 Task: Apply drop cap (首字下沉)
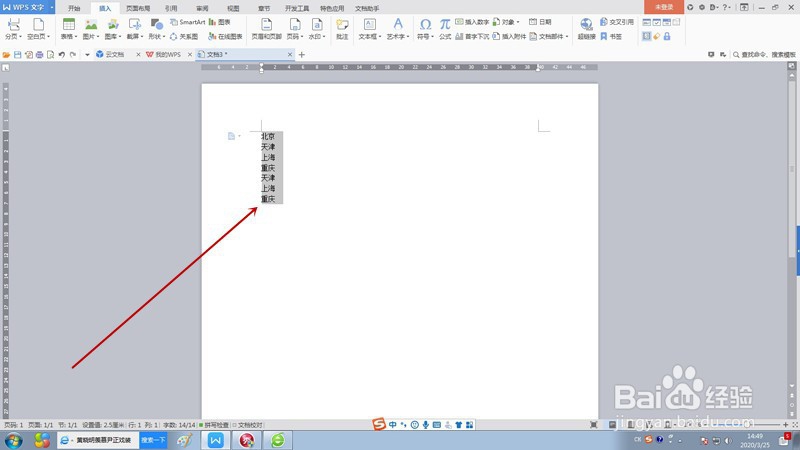tap(472, 37)
